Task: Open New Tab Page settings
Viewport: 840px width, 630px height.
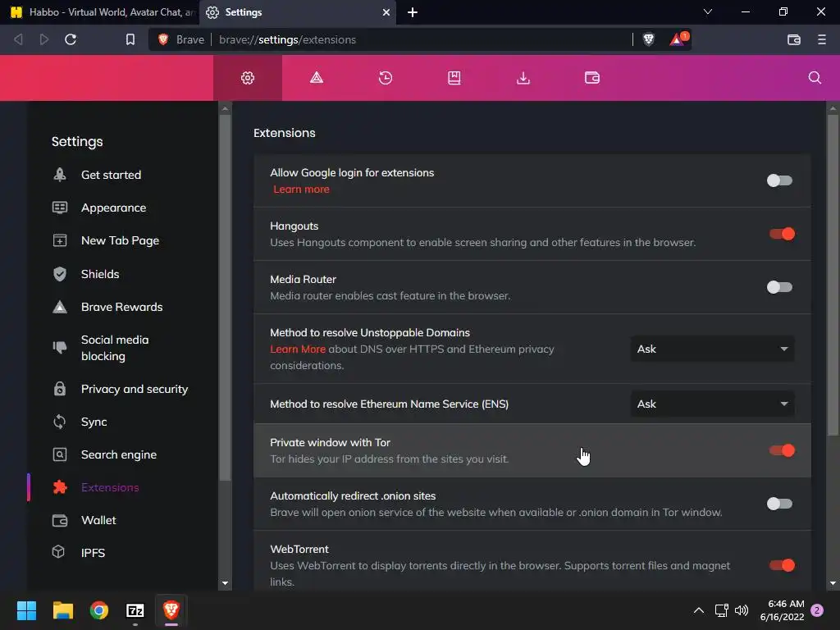Action: [120, 240]
